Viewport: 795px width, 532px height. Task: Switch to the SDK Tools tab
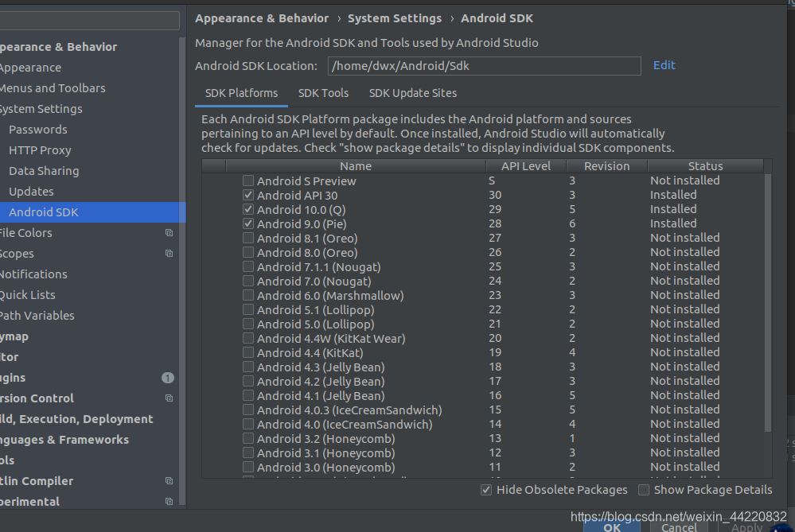click(323, 93)
